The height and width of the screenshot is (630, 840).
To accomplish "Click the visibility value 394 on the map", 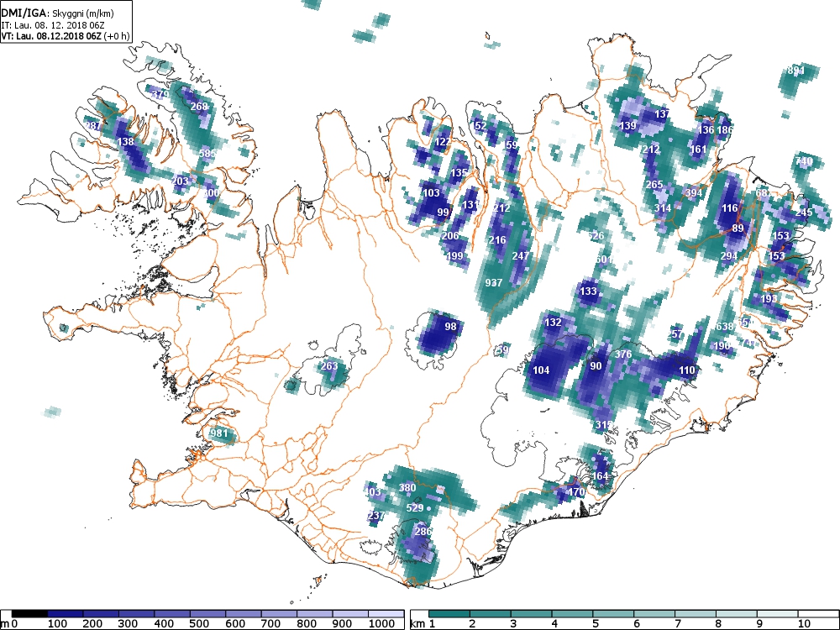I will [x=694, y=193].
